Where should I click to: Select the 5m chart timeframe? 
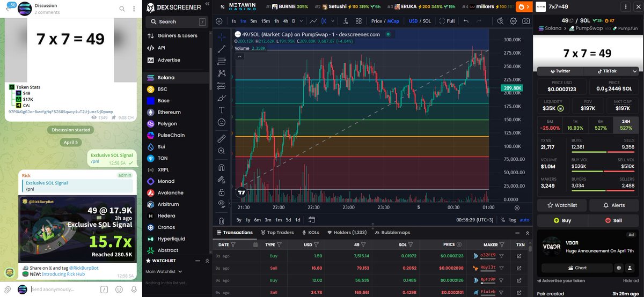[254, 21]
